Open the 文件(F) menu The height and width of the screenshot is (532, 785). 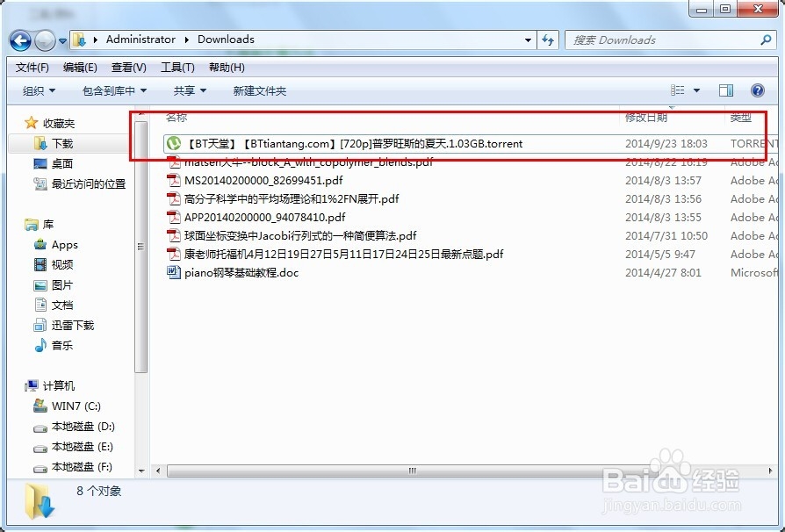click(x=32, y=67)
